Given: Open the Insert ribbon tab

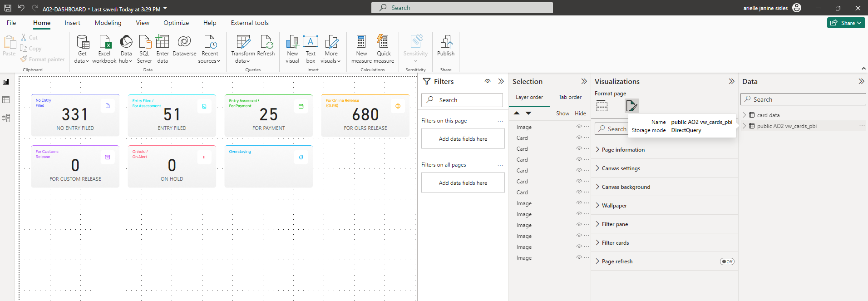Looking at the screenshot, I should click(72, 23).
